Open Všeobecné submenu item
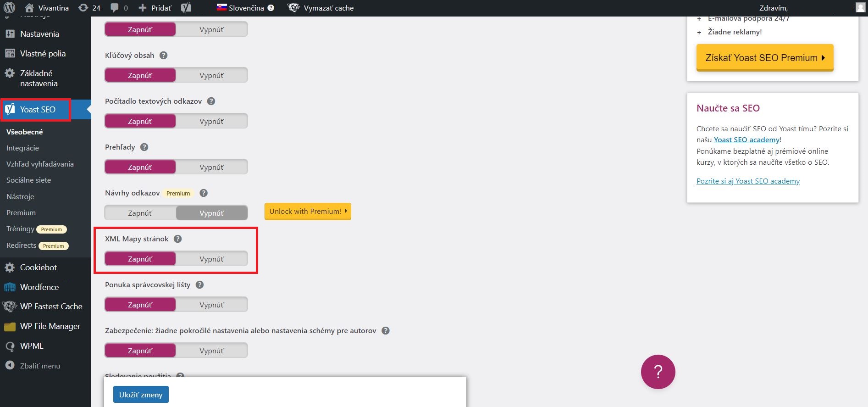 (x=25, y=132)
